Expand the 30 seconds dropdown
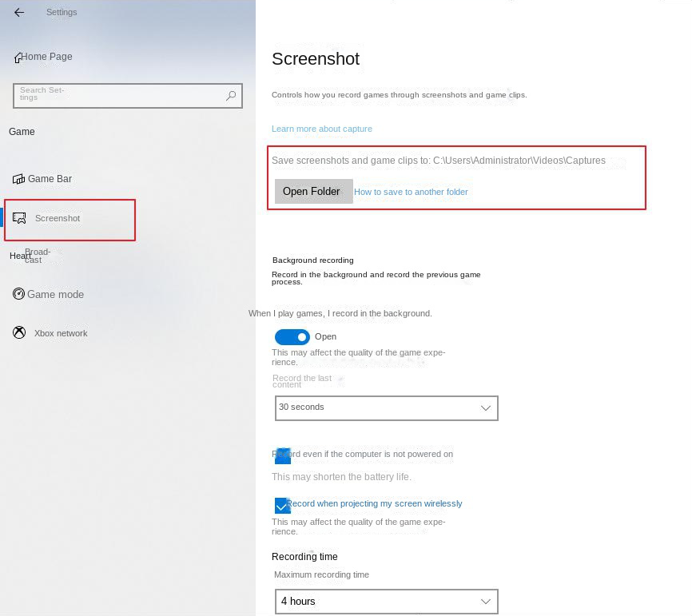Image resolution: width=692 pixels, height=616 pixels. (386, 407)
